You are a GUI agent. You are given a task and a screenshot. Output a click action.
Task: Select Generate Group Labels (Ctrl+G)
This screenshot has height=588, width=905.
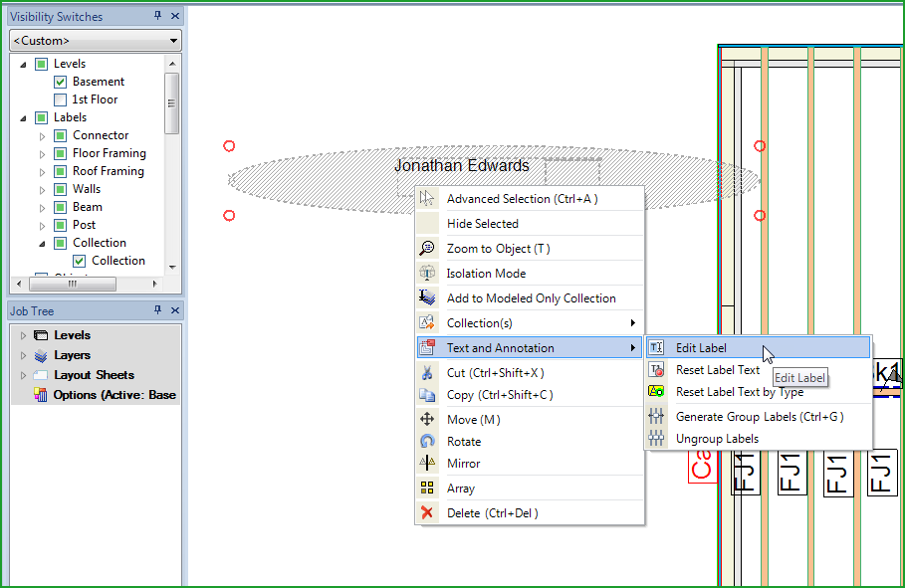tap(758, 416)
